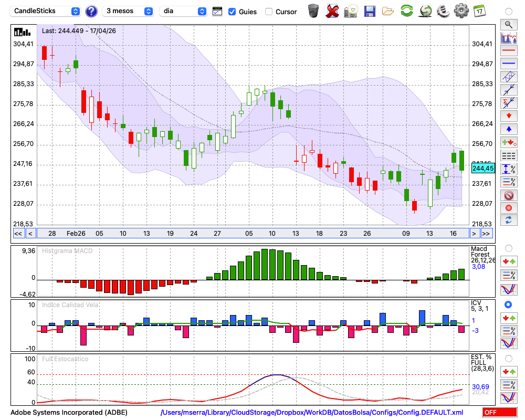This screenshot has width=525, height=420.
Task: Open the settings gear icon
Action: pos(461,11)
